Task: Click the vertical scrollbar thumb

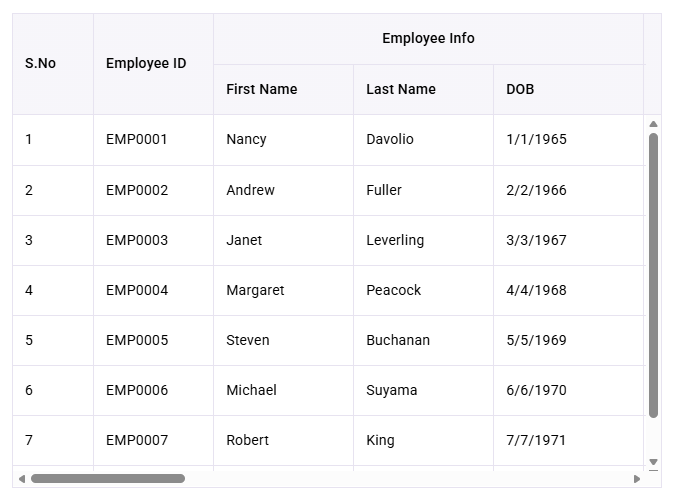Action: click(653, 275)
